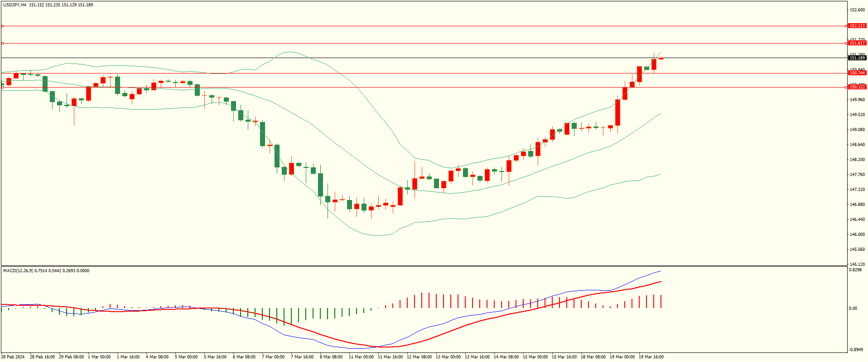Click the red 150.322 price level label

pyautogui.click(x=857, y=87)
